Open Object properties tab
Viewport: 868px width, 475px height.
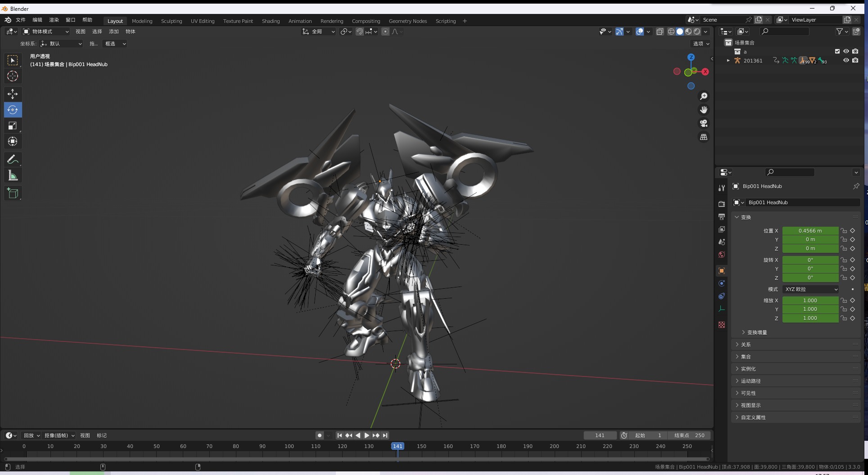tap(722, 271)
